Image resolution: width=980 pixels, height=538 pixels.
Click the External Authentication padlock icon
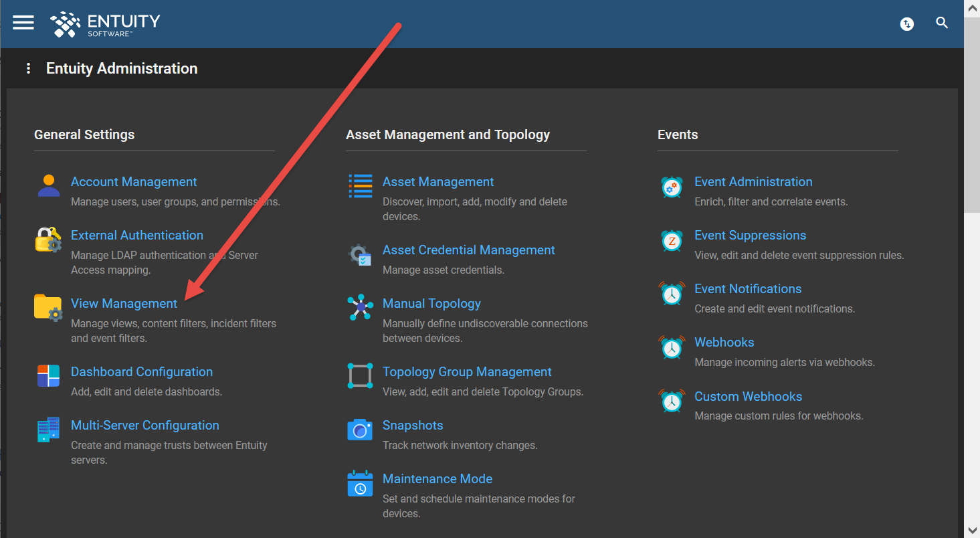coord(48,240)
